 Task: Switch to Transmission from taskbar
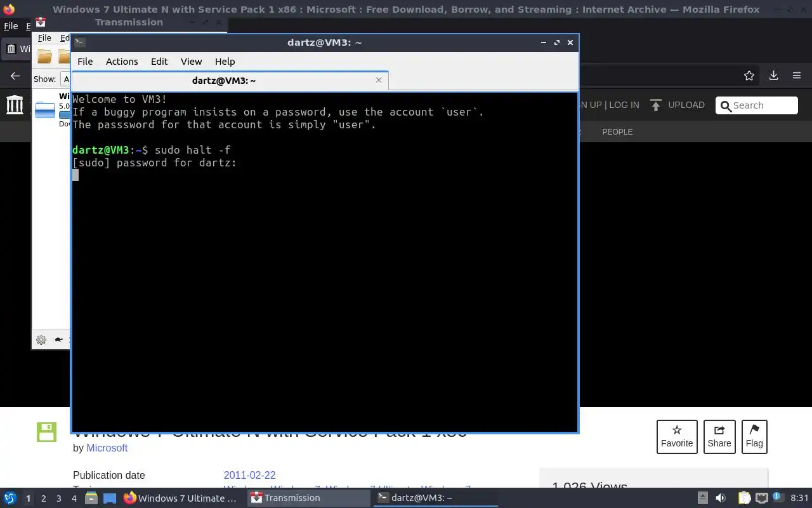tap(308, 498)
